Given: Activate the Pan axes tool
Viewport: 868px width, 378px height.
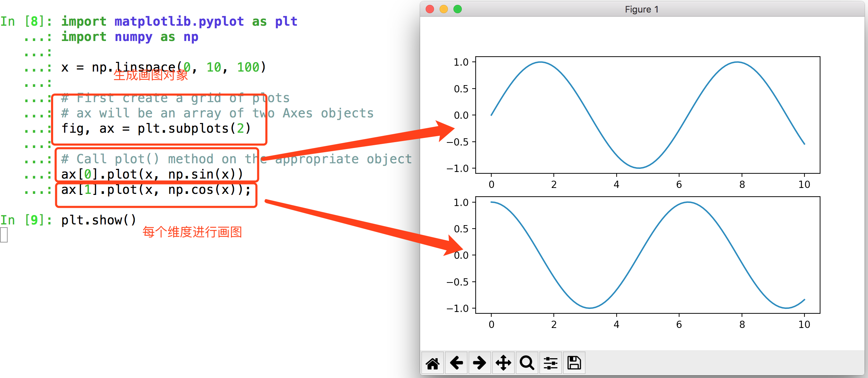Looking at the screenshot, I should click(x=503, y=363).
